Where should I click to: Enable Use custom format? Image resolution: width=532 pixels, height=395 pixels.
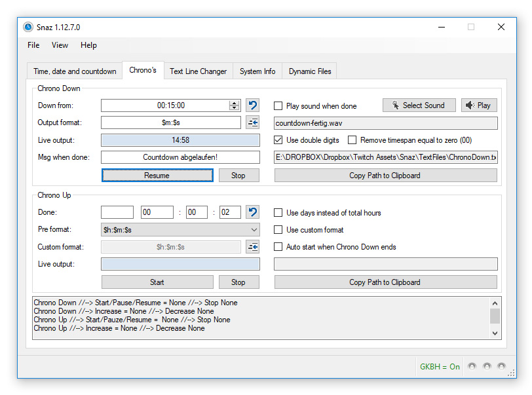point(278,230)
